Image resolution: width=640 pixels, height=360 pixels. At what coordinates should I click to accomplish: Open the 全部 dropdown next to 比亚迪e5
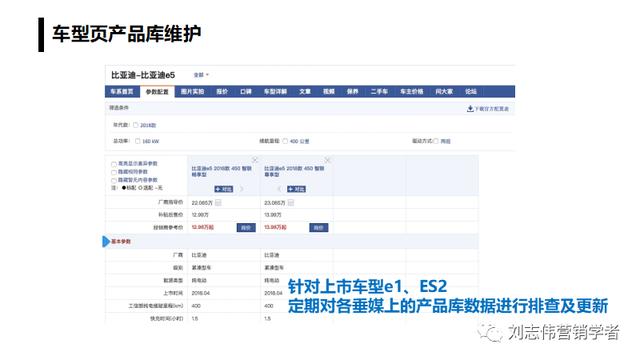tap(201, 75)
